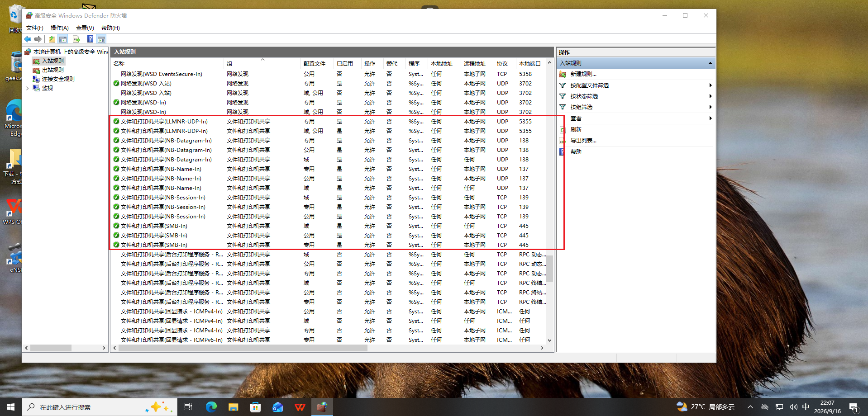868x416 pixels.
Task: Collapse the 入站规则 actions section header
Action: [x=710, y=63]
